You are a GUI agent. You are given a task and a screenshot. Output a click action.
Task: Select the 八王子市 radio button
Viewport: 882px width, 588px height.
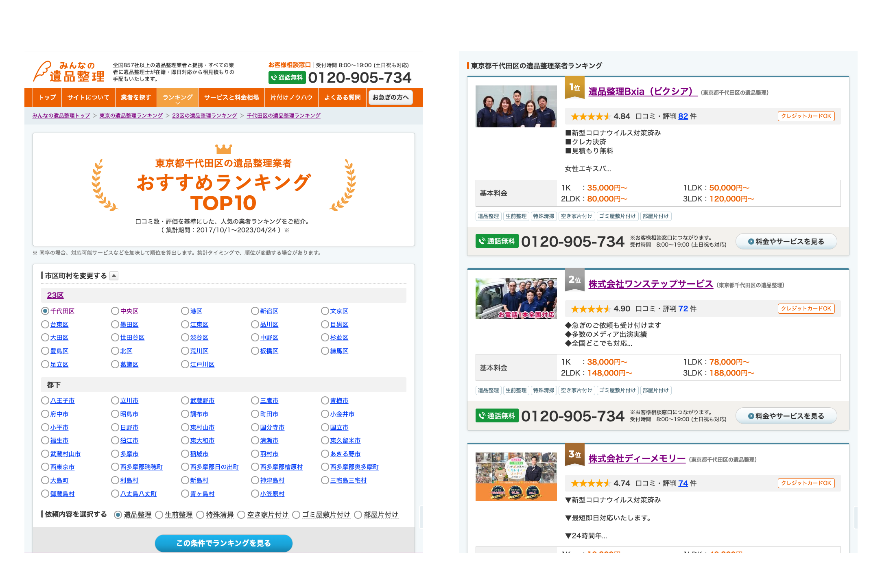point(45,401)
